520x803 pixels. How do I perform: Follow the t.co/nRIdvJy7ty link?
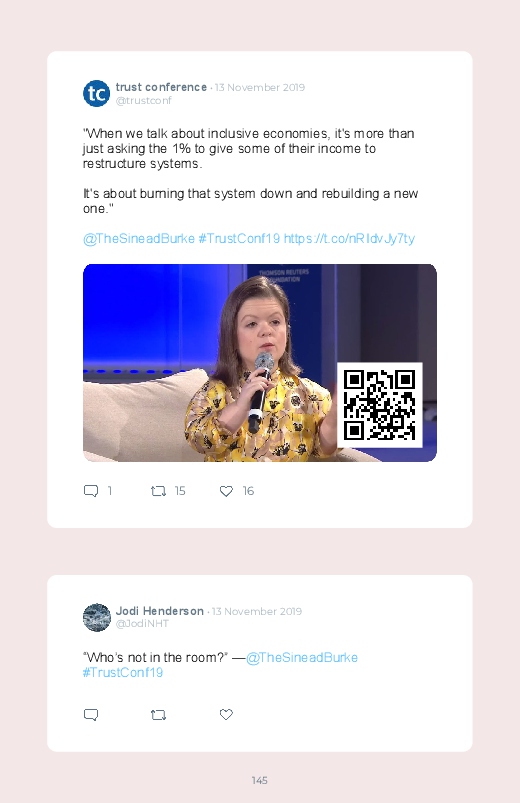tap(349, 239)
